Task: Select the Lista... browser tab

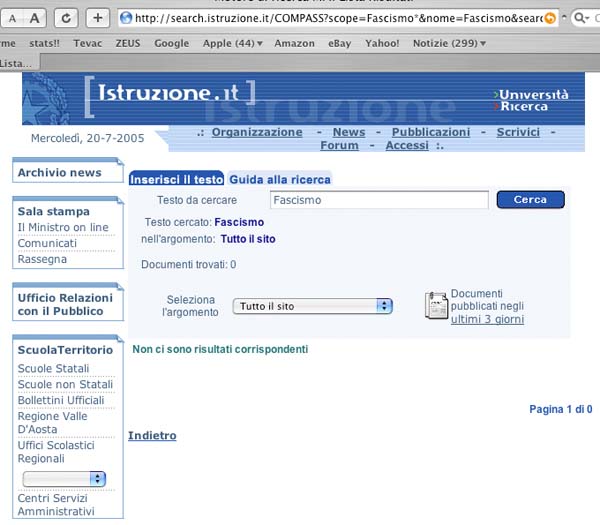Action: [19, 63]
